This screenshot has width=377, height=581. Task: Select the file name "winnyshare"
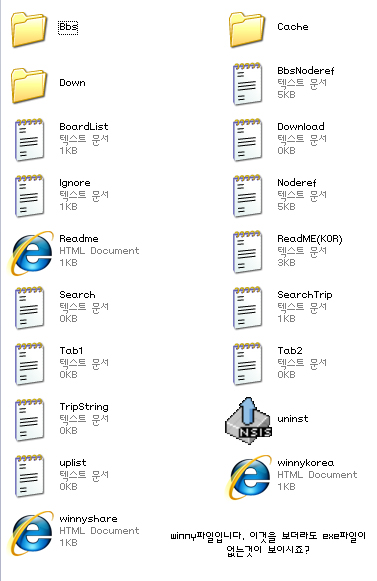click(88, 519)
